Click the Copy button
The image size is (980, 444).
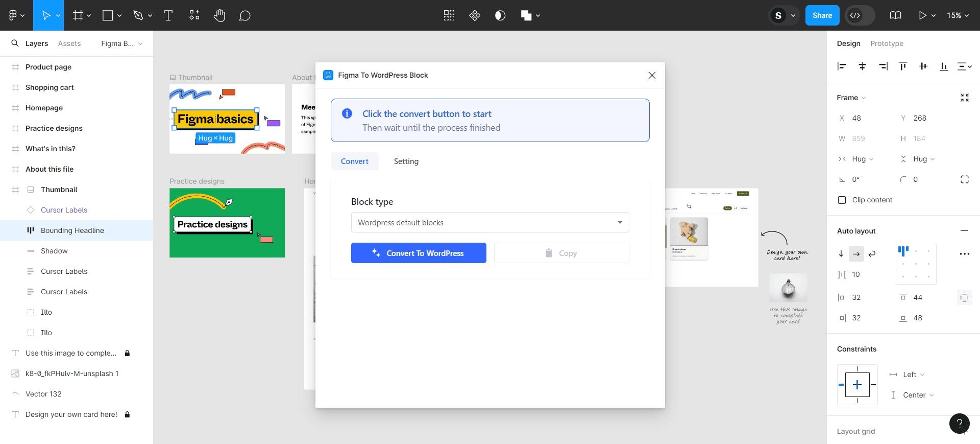[x=561, y=253]
